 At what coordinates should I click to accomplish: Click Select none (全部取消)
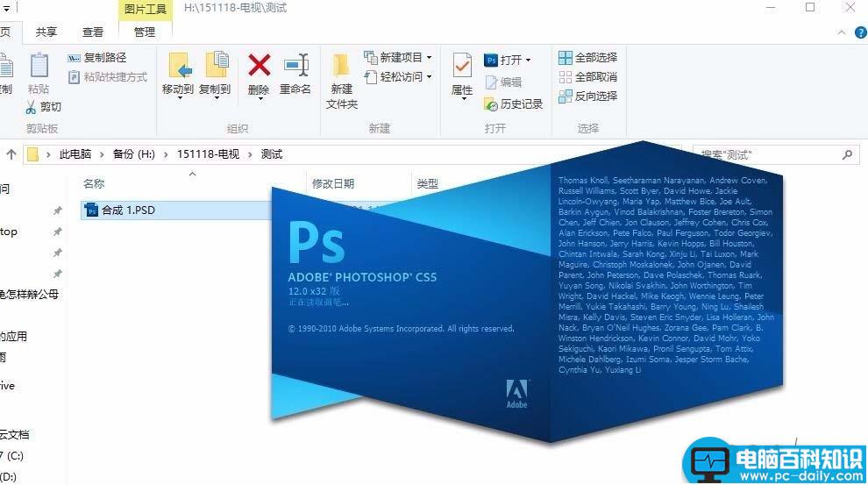(x=588, y=77)
